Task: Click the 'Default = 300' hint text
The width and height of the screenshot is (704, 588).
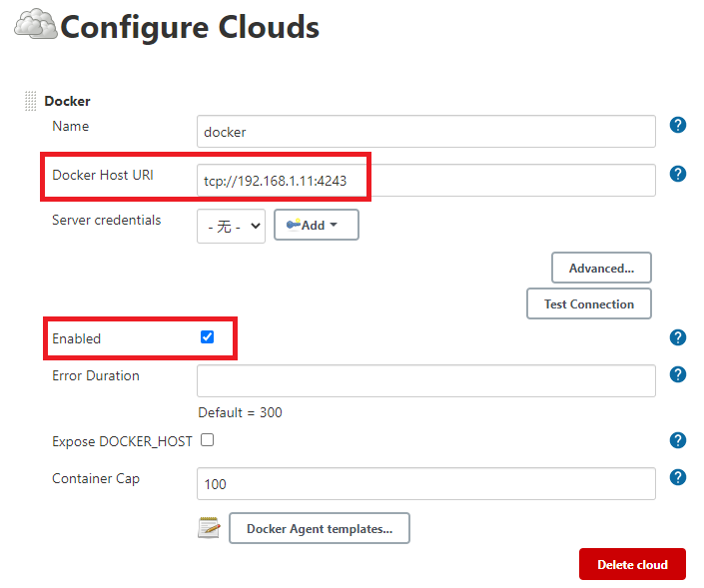Action: click(x=241, y=412)
